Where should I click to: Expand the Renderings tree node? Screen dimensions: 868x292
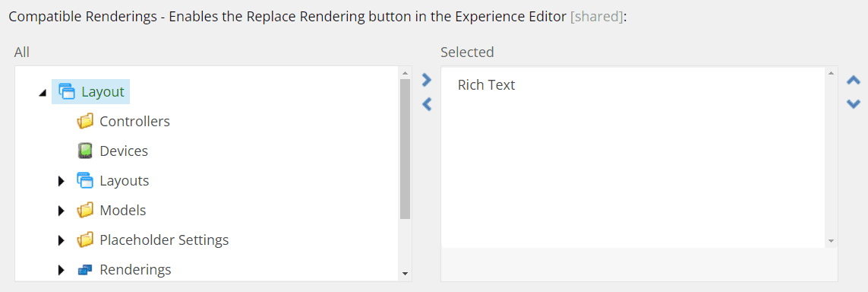[x=62, y=271]
